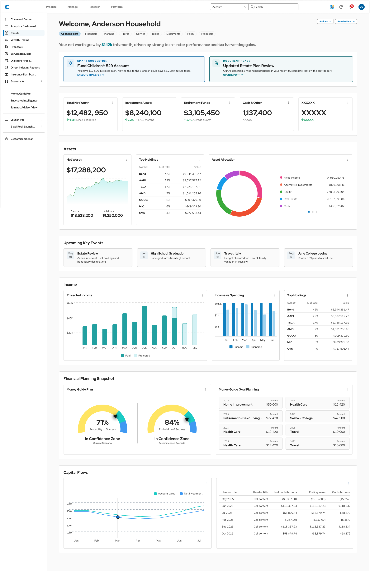Open the Switch client dropdown
This screenshot has width=370, height=588.
[346, 21]
